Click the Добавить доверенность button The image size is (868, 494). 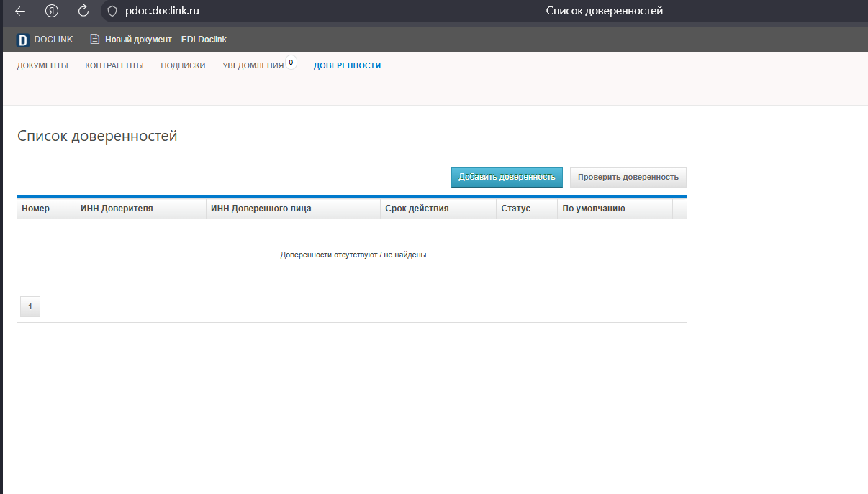click(x=507, y=177)
